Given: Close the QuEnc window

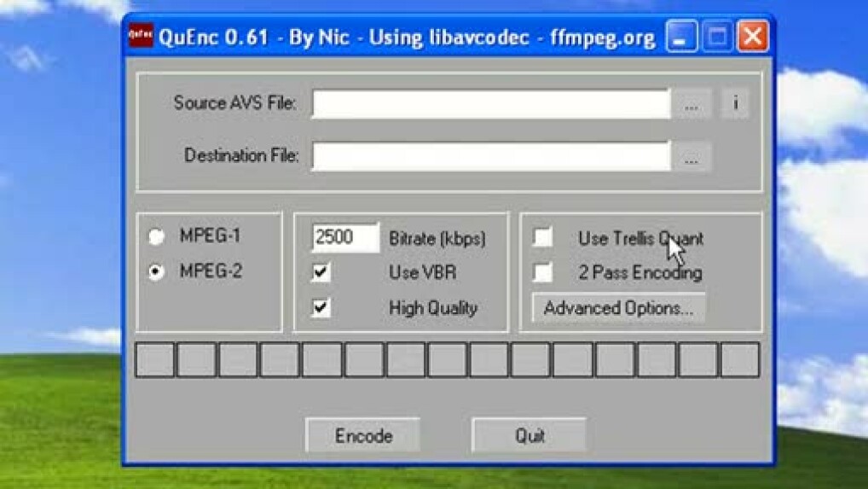Looking at the screenshot, I should coord(752,37).
